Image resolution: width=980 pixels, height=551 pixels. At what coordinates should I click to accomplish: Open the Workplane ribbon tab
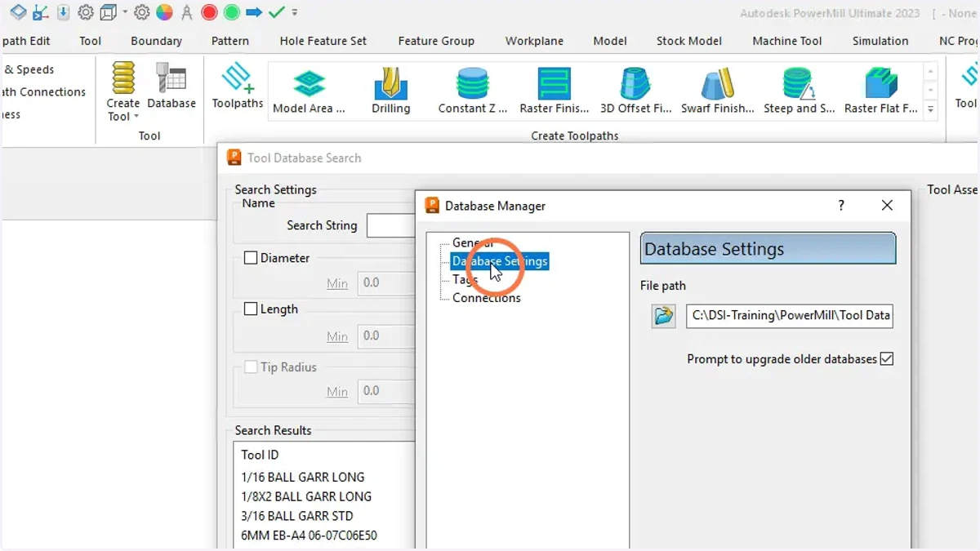535,41
